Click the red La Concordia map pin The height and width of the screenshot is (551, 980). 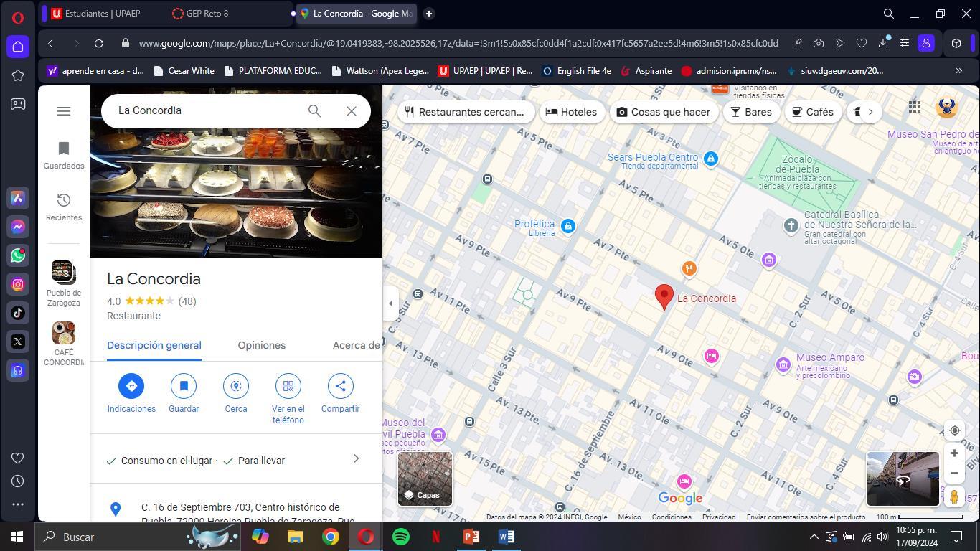coord(664,297)
